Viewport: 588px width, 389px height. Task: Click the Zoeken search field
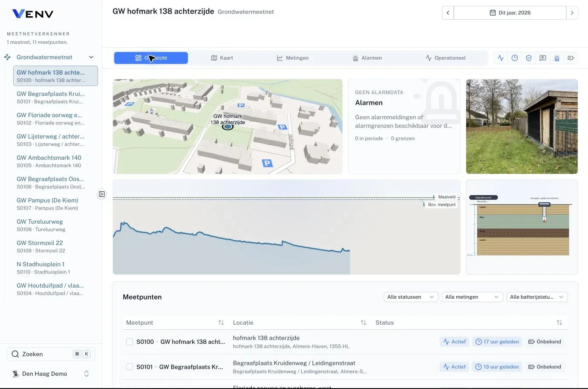(51, 354)
